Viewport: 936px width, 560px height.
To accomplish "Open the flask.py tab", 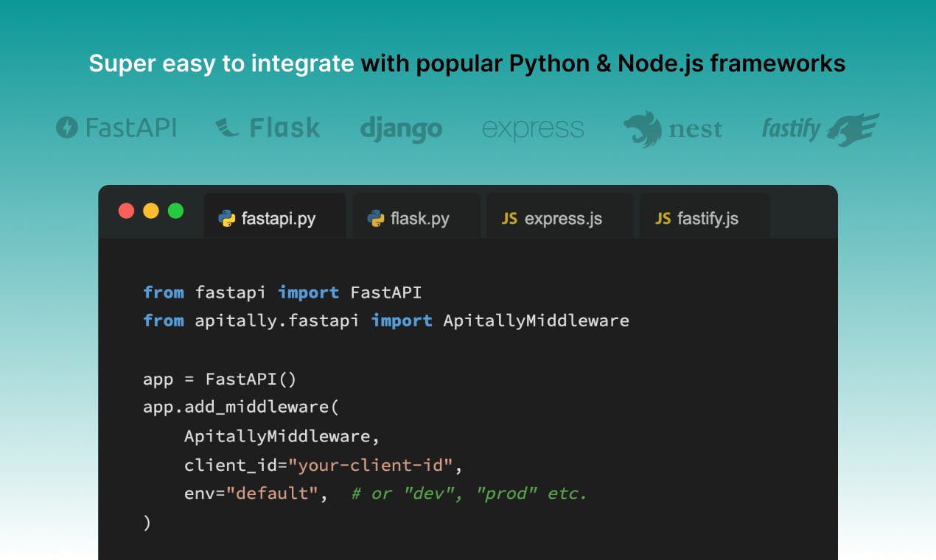I will [416, 216].
